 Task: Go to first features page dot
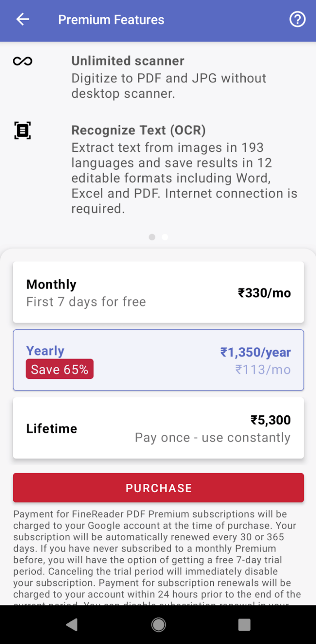coord(152,237)
